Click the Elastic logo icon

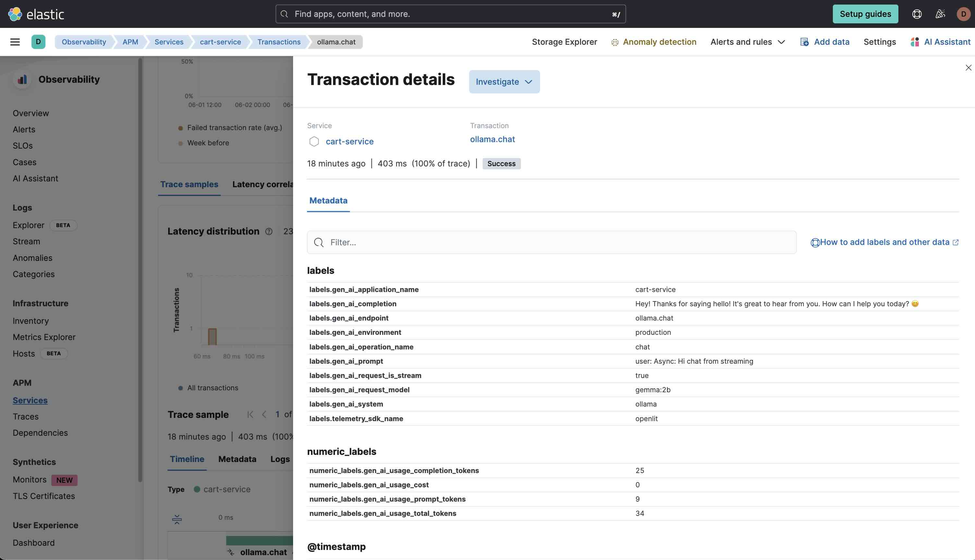point(15,14)
